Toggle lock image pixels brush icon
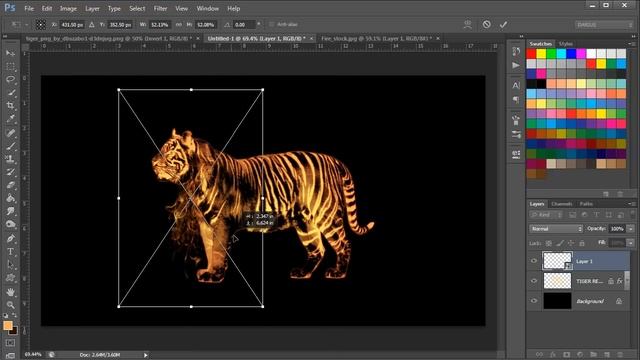The image size is (640, 360). pos(560,243)
